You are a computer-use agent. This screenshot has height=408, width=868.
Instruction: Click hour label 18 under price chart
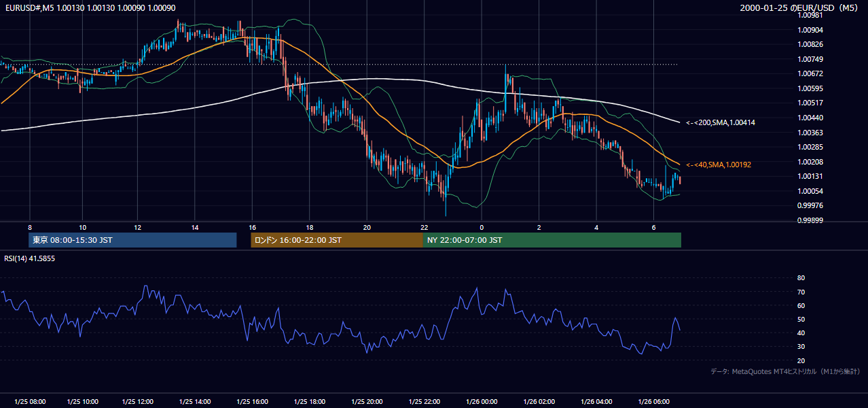coord(309,227)
